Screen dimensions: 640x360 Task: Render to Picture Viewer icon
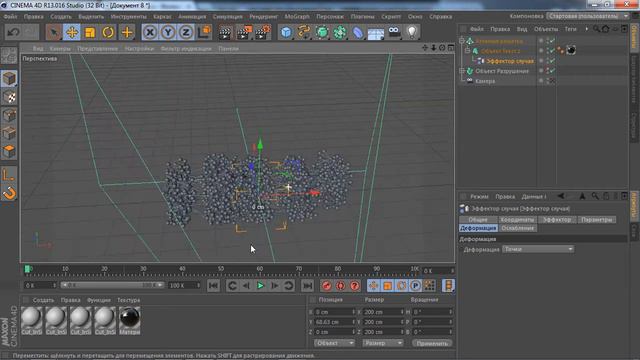[244, 32]
